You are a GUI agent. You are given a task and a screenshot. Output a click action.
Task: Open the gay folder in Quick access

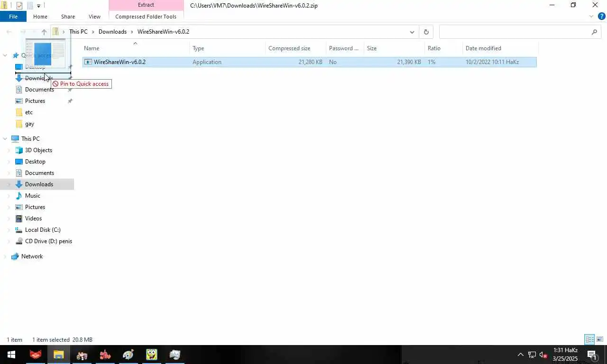[29, 124]
